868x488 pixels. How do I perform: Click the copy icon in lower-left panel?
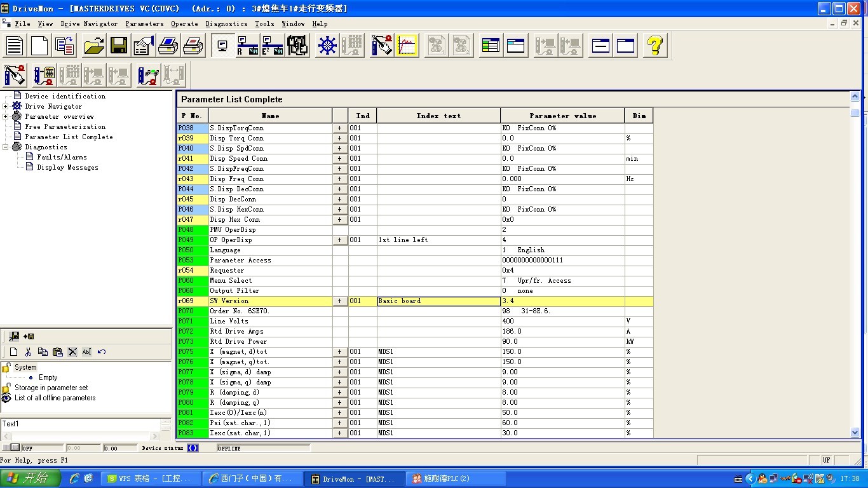(43, 352)
